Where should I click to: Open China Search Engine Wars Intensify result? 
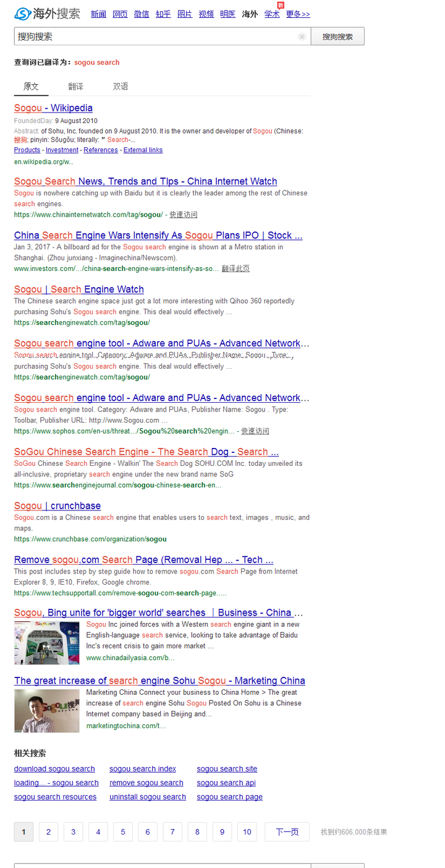(x=158, y=235)
